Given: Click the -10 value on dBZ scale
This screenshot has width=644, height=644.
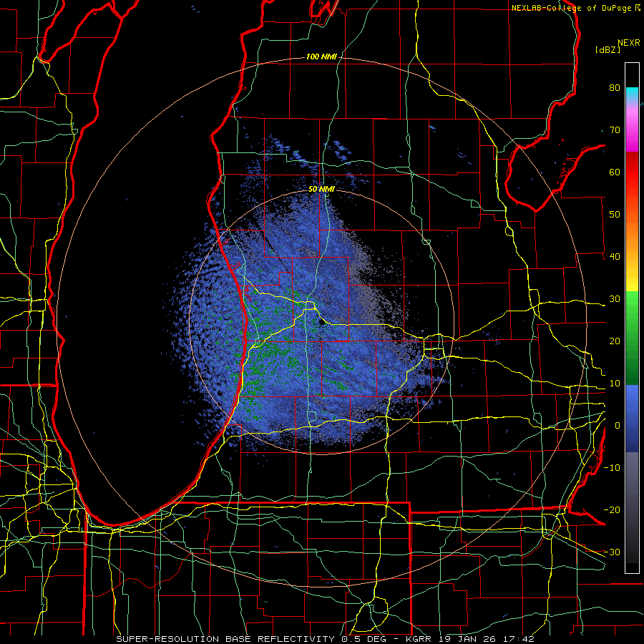Looking at the screenshot, I should tap(612, 468).
